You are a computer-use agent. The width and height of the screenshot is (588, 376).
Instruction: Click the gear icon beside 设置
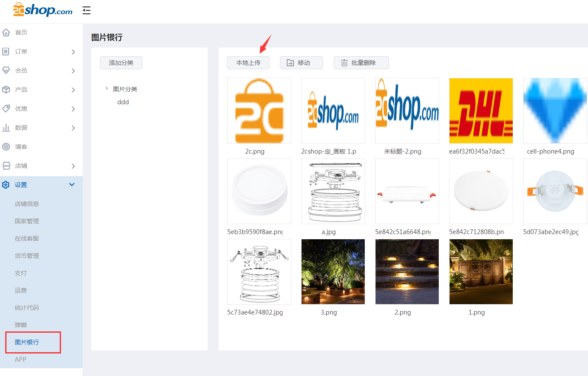click(6, 185)
